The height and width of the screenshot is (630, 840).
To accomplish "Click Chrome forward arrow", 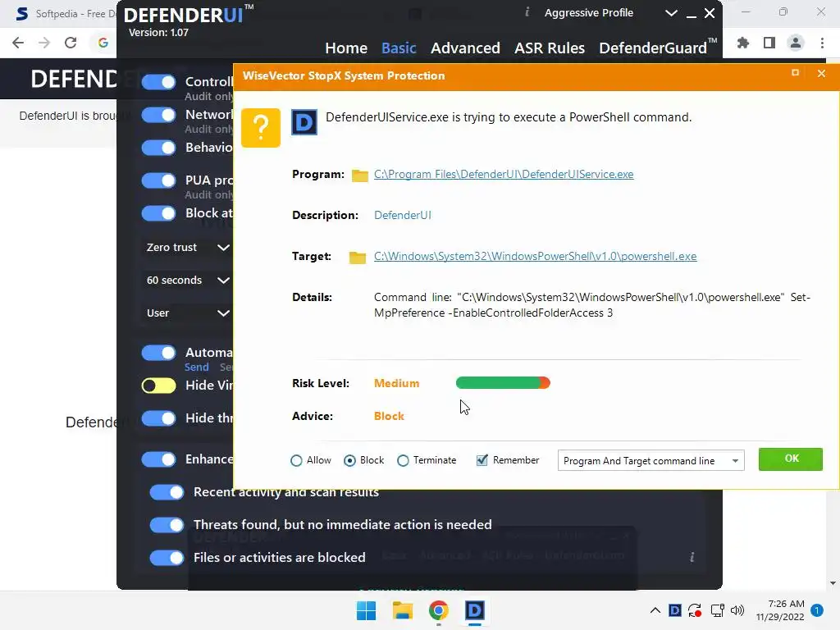I will click(x=44, y=43).
